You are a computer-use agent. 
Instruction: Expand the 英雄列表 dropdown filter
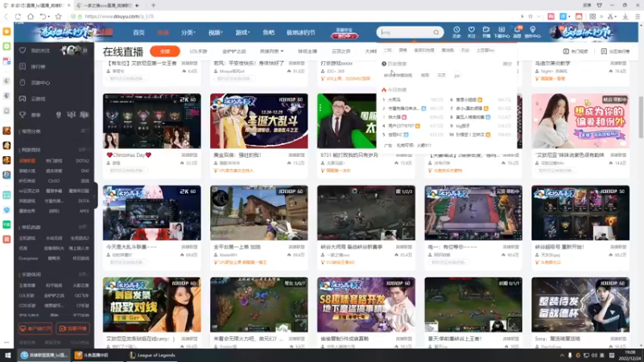point(271,51)
